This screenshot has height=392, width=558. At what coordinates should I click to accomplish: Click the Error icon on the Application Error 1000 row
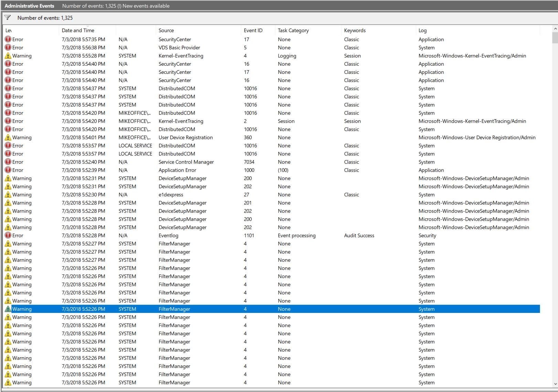8,170
